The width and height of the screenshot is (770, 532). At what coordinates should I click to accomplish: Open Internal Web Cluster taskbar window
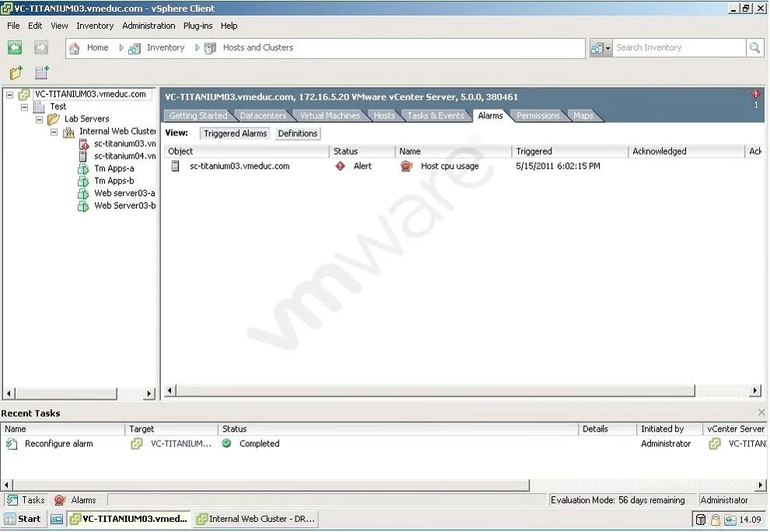point(257,519)
